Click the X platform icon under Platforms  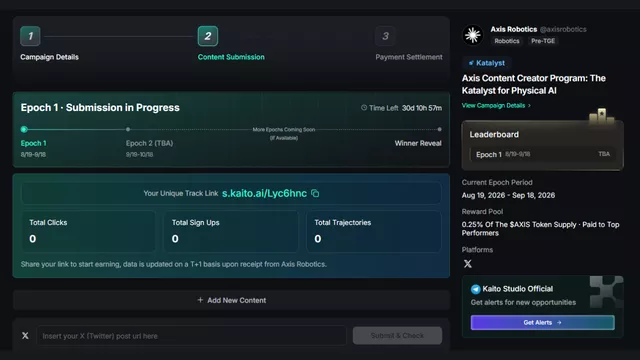468,264
